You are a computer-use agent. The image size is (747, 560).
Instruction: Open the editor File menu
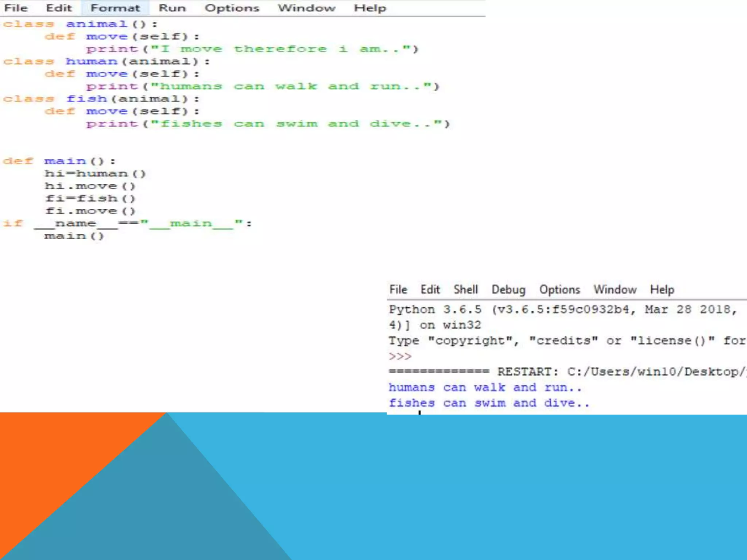[x=16, y=8]
